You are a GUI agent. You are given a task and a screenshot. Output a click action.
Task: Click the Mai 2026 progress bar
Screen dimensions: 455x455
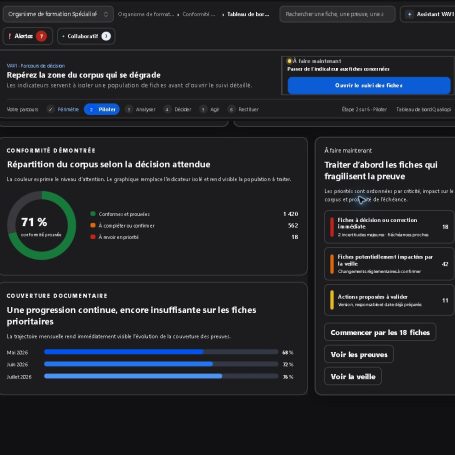click(161, 352)
